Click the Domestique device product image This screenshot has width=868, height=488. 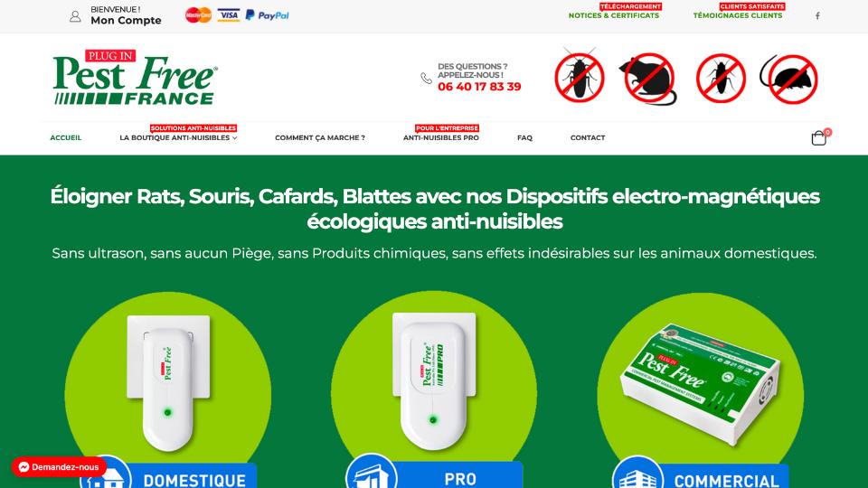168,381
